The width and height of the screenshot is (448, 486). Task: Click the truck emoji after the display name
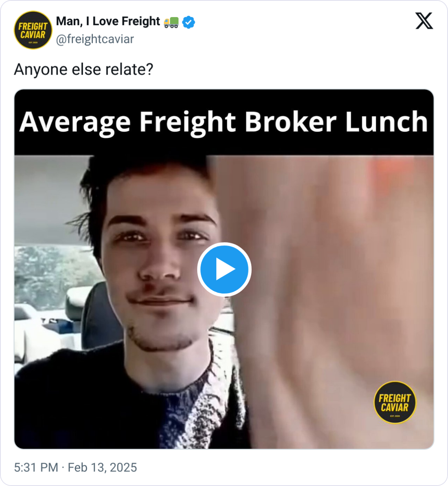[171, 22]
